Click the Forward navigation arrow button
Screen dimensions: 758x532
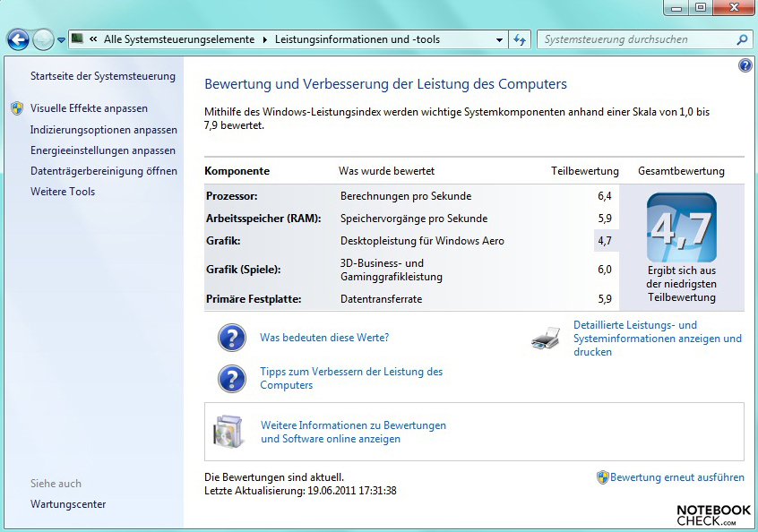point(43,39)
